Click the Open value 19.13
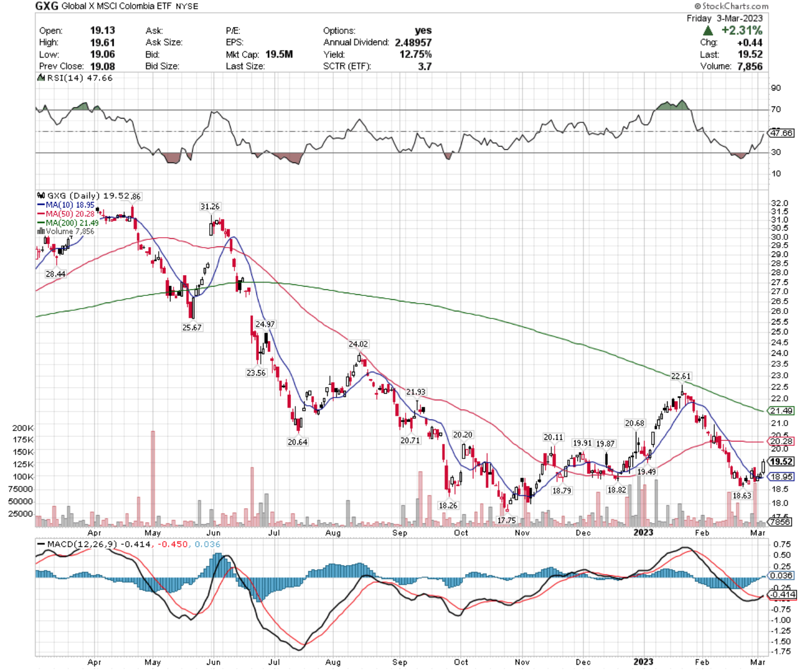The image size is (806, 672). (103, 30)
